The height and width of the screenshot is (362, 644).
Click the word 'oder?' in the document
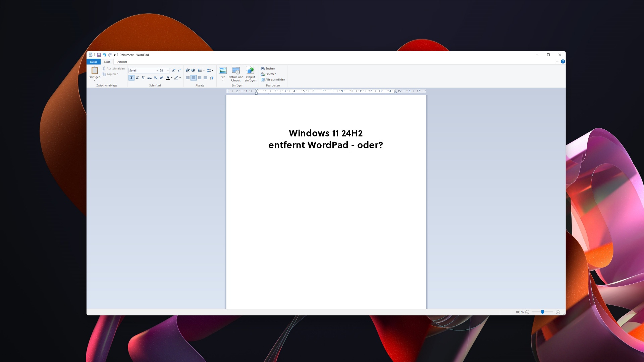(370, 145)
